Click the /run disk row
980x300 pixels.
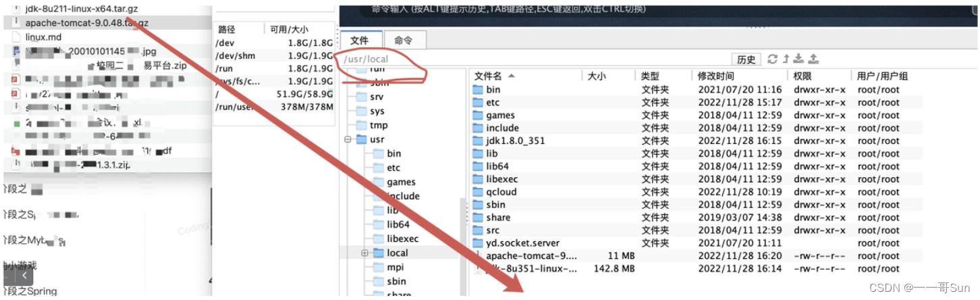[274, 69]
